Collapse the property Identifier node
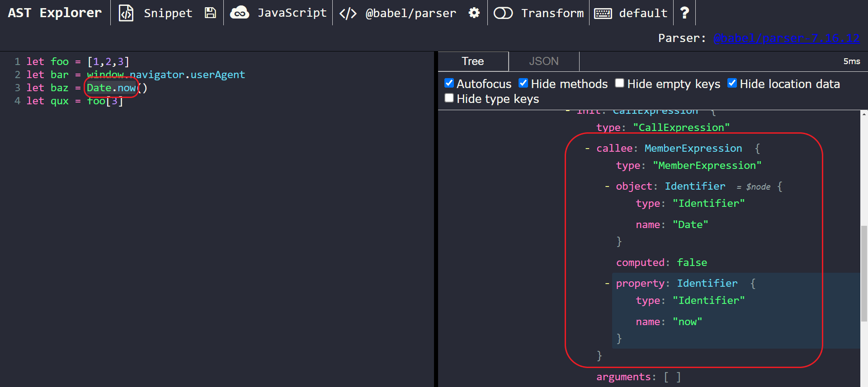This screenshot has height=387, width=868. click(x=607, y=284)
